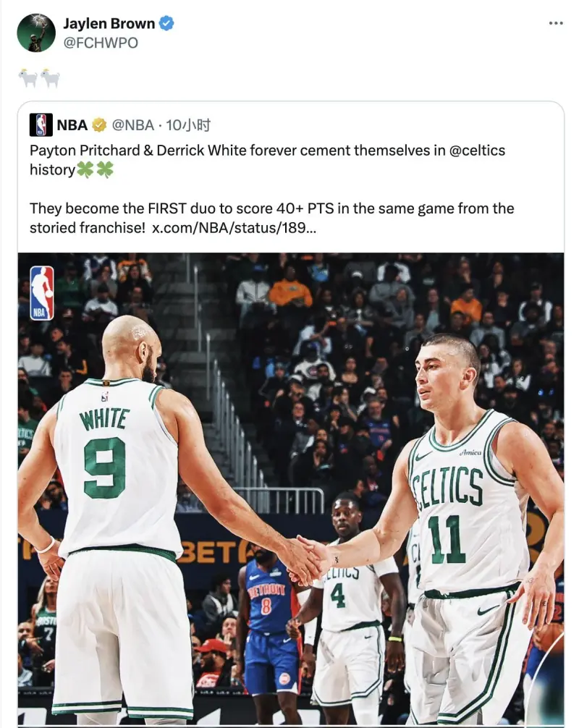Open the @FCHWPO handle link
Viewport: 579px width, 728px height.
click(x=101, y=43)
